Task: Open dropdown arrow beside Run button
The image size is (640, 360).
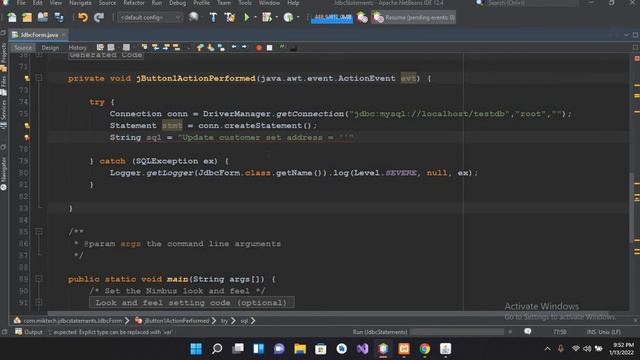Action: click(256, 18)
